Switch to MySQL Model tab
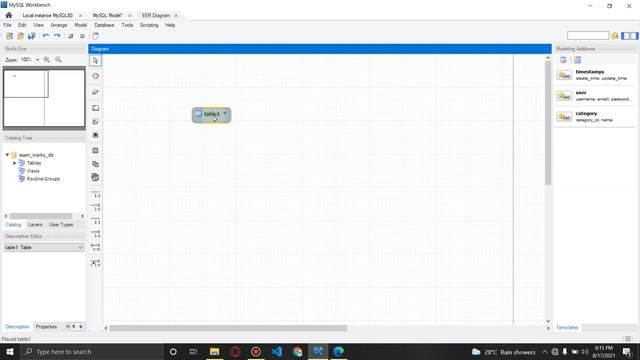Screen dimensions: 640x360 (x=107, y=16)
